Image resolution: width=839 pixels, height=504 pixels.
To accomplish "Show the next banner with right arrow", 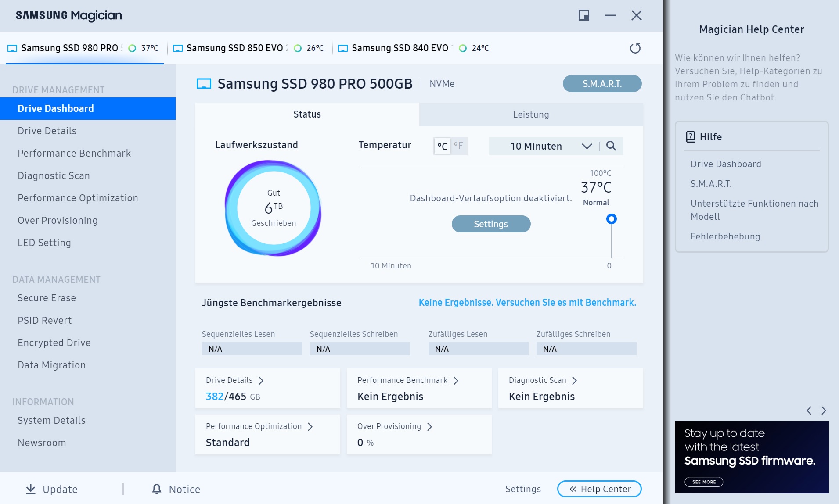I will [x=824, y=411].
